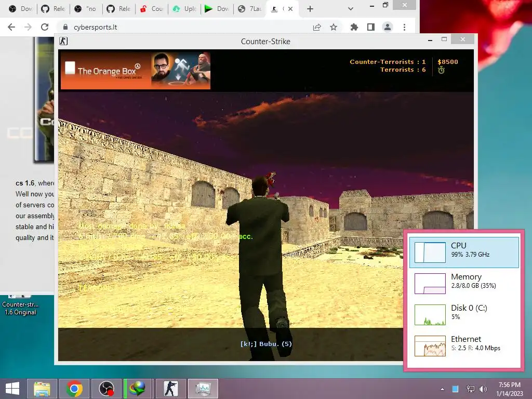Go back in Chrome browser

click(11, 27)
